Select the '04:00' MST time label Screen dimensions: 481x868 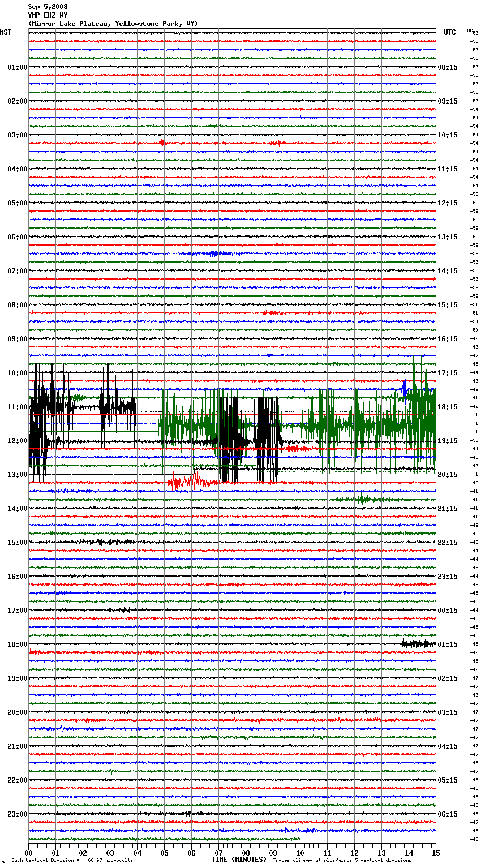(x=18, y=169)
